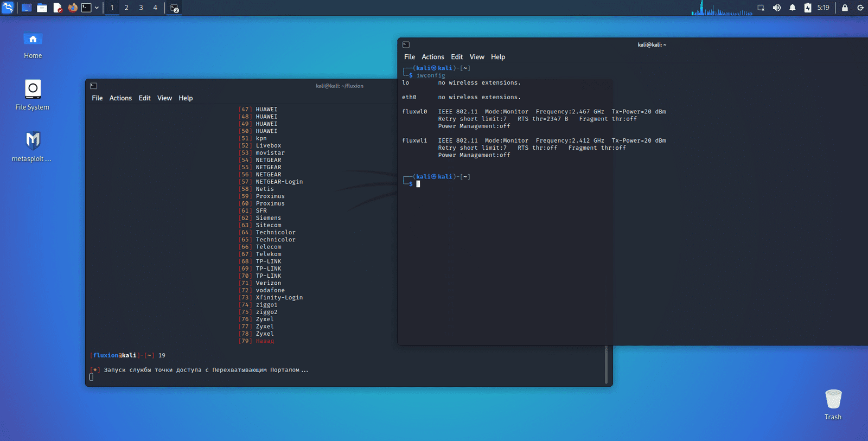
Task: Open the notifications bell icon
Action: (x=793, y=8)
